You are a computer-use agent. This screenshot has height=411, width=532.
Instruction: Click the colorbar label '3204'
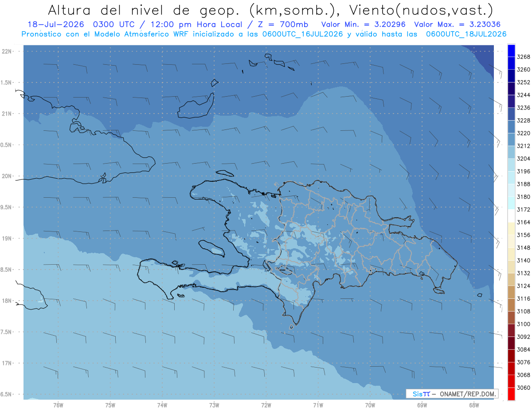click(523, 158)
